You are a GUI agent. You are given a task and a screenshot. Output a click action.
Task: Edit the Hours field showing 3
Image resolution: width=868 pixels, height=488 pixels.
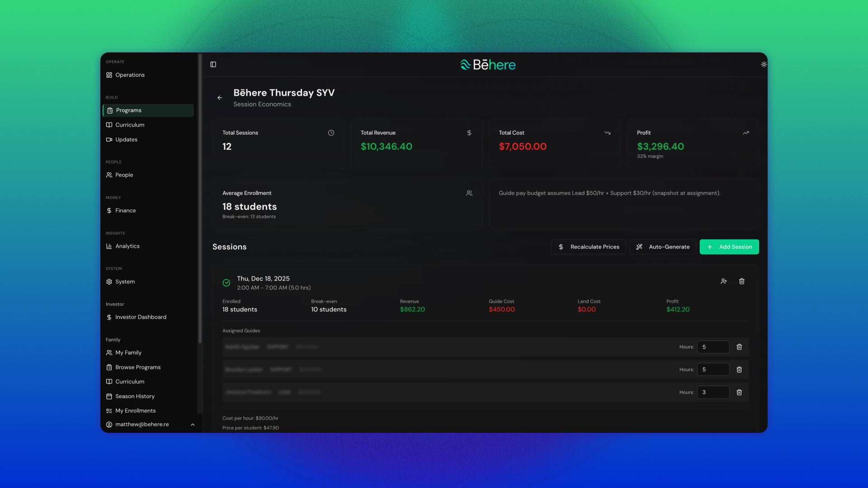(x=713, y=392)
